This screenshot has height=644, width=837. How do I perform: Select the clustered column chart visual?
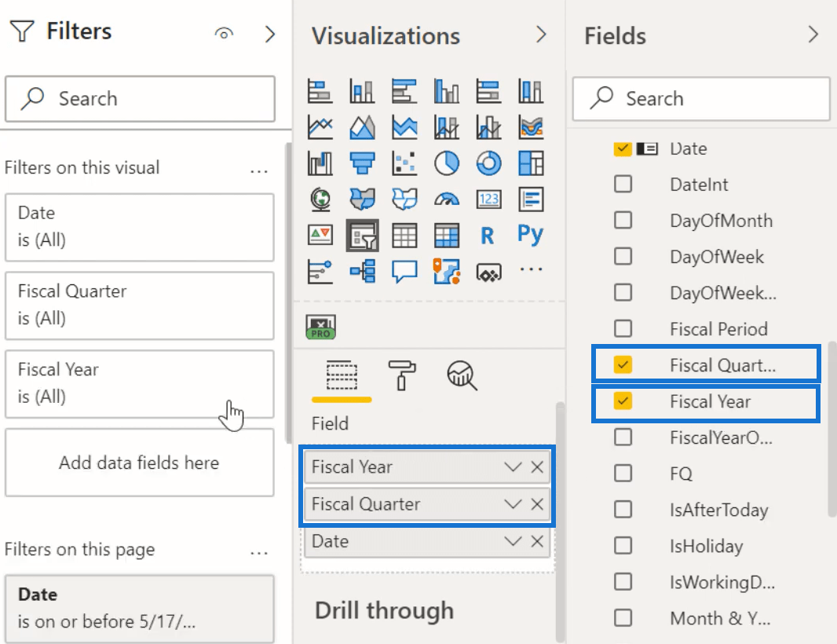446,91
